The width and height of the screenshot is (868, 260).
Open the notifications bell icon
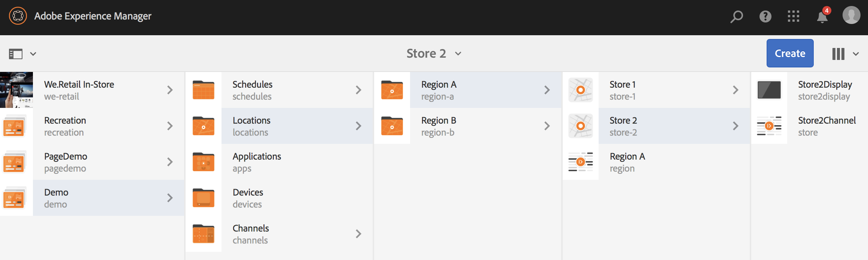click(x=822, y=17)
